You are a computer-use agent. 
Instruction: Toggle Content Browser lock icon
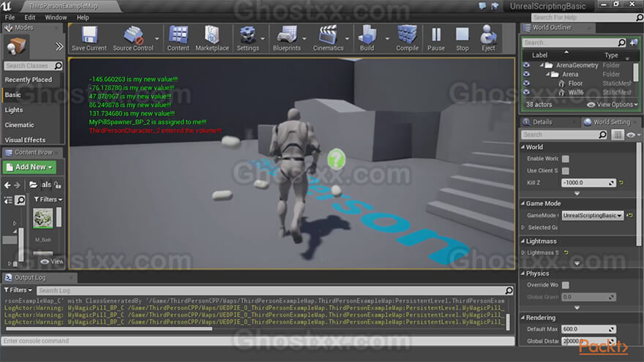tap(58, 186)
